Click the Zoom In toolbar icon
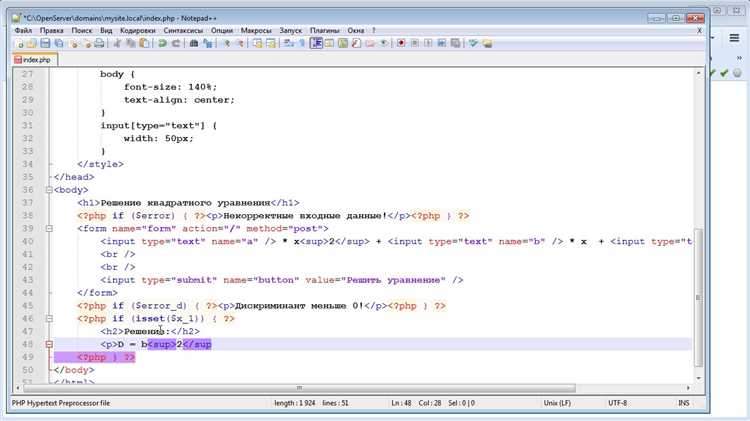Screen dimensions: 750x421 click(227, 44)
